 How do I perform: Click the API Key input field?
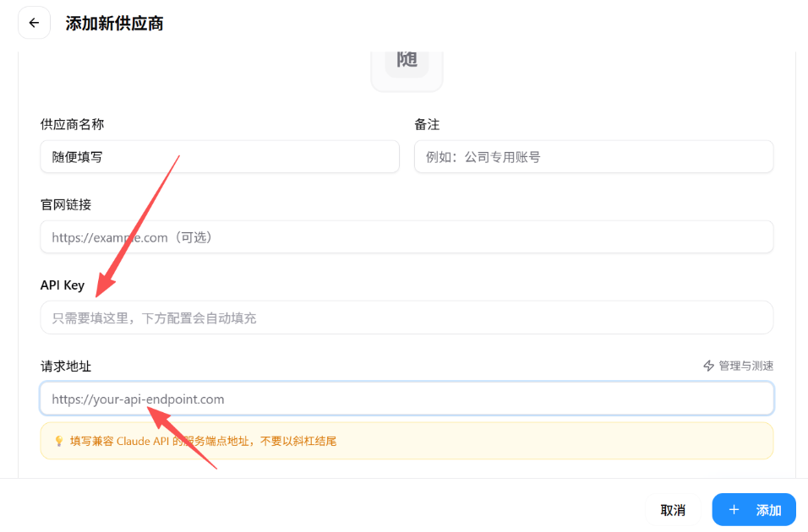pos(407,318)
